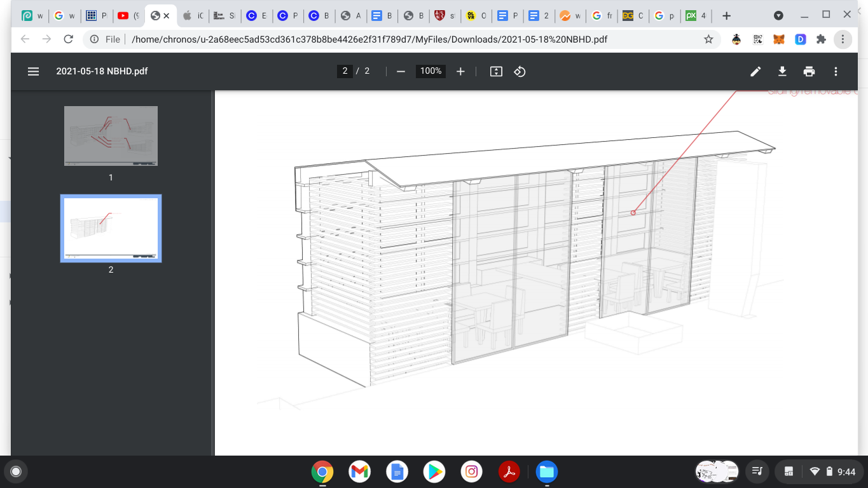The width and height of the screenshot is (868, 488).
Task: Toggle the bookmark star for this page
Action: click(x=708, y=39)
